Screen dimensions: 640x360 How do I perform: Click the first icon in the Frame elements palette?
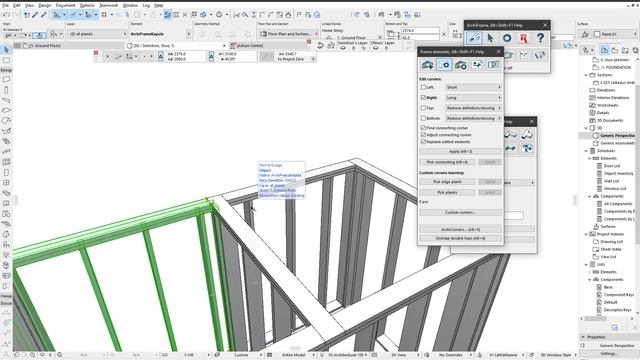[427, 65]
